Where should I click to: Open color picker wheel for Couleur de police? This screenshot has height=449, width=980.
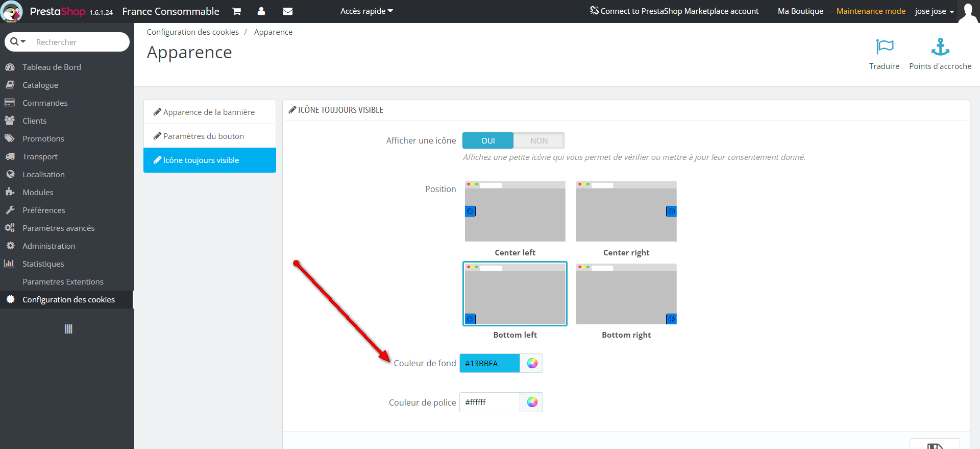532,402
